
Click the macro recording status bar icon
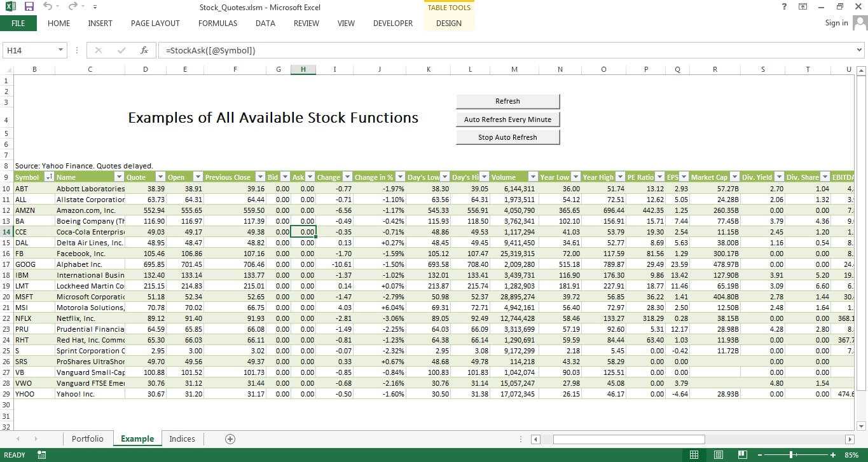coord(42,455)
